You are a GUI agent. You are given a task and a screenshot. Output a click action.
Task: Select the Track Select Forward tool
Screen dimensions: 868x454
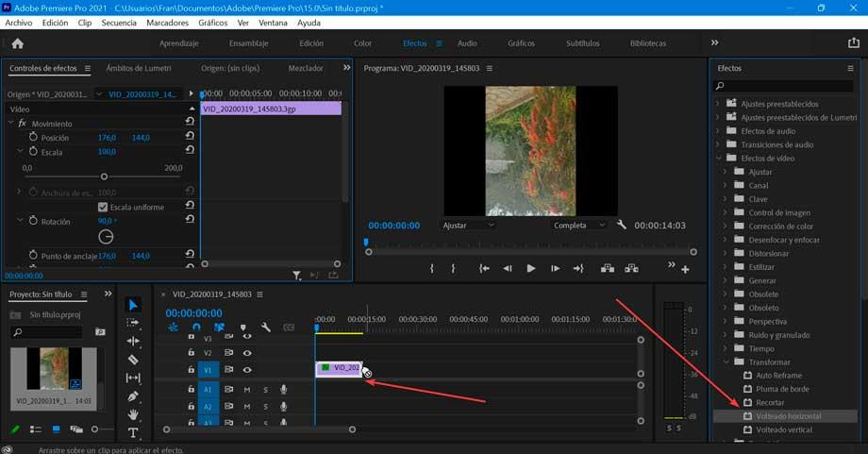133,322
